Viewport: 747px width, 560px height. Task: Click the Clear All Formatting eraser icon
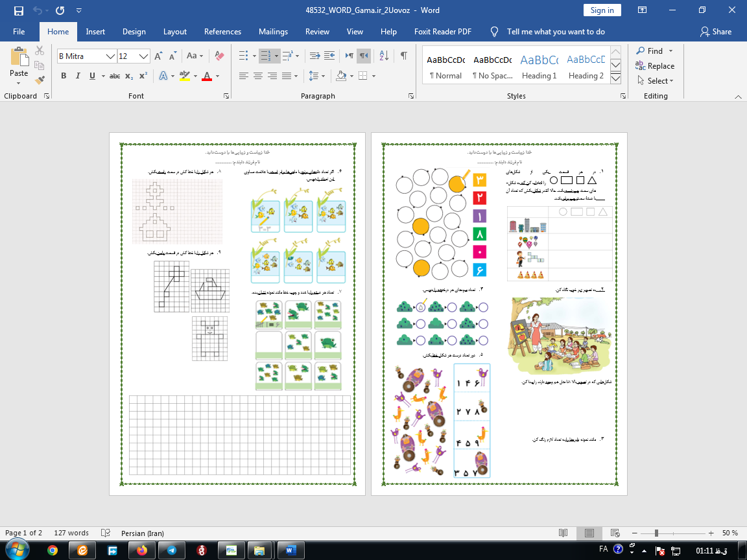coord(219,56)
